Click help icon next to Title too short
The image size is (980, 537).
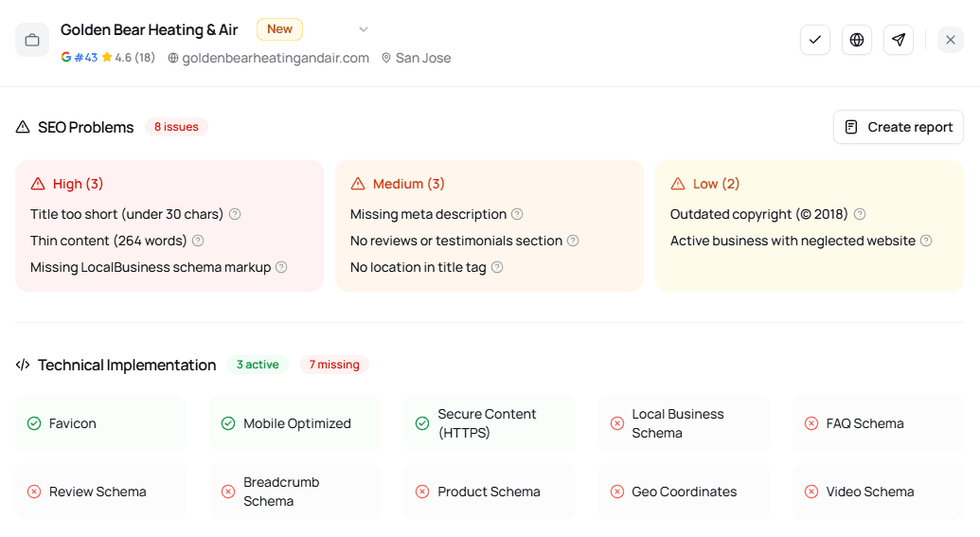tap(235, 214)
